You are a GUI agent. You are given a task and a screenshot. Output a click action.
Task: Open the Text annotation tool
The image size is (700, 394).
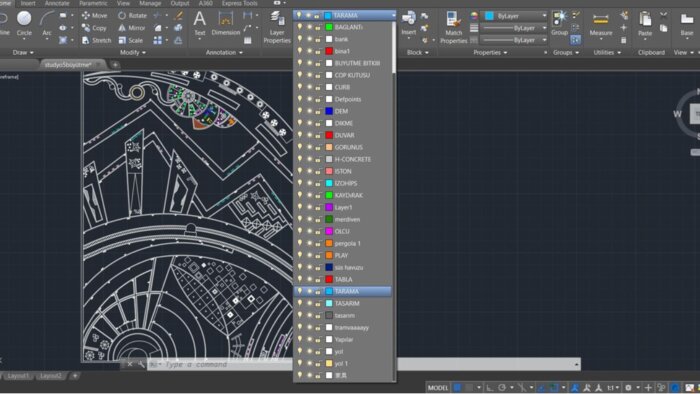[x=200, y=23]
